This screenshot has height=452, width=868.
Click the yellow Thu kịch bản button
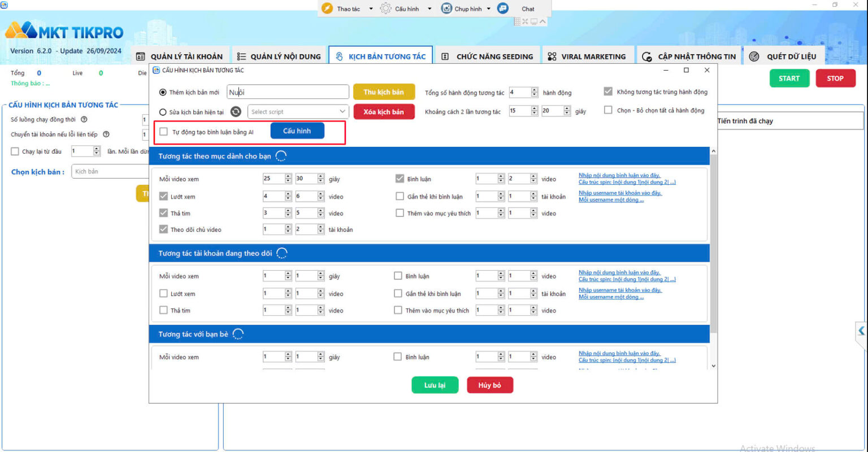384,92
